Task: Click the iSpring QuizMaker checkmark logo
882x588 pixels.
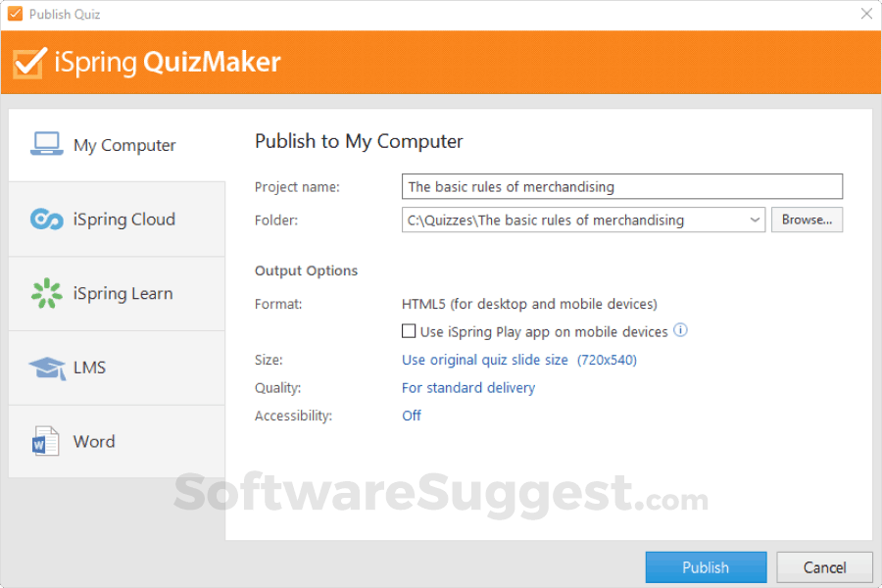Action: pos(28,62)
